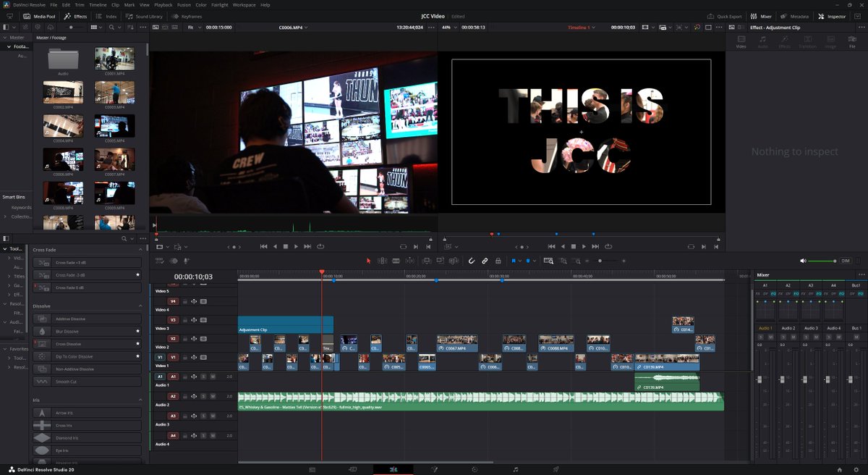Select the C0001.MP4 thumbnail

click(x=114, y=60)
